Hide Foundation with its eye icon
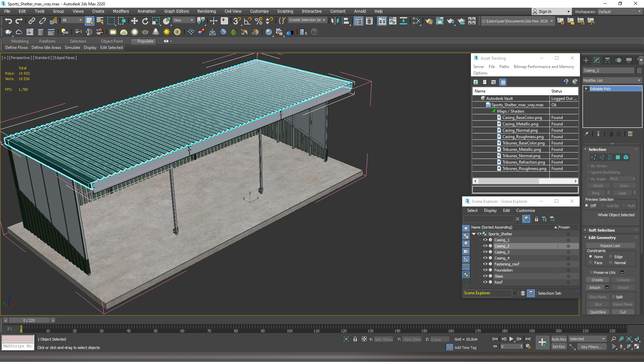Viewport: 644px width, 362px height. [x=485, y=270]
